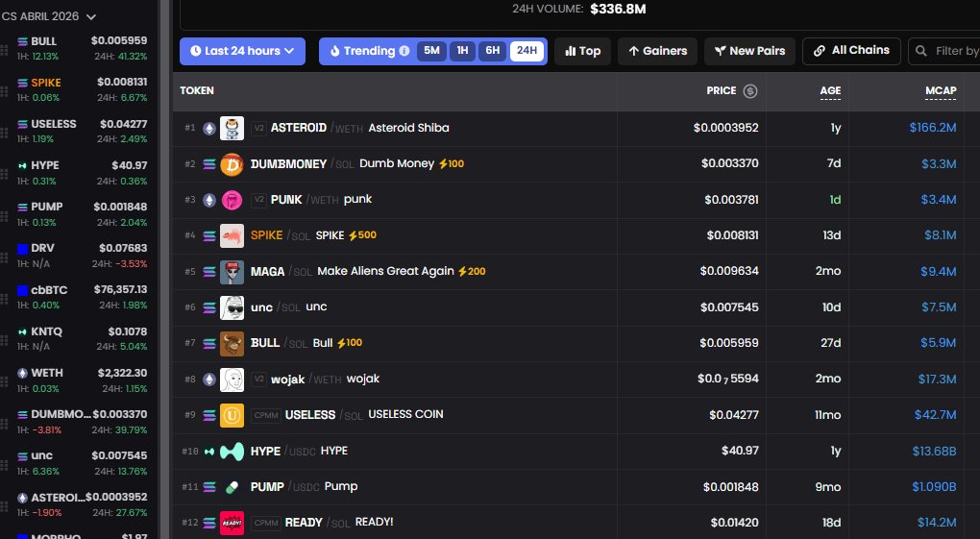Viewport: 980px width, 539px height.
Task: Focus the Filter by search field
Action: [x=943, y=51]
